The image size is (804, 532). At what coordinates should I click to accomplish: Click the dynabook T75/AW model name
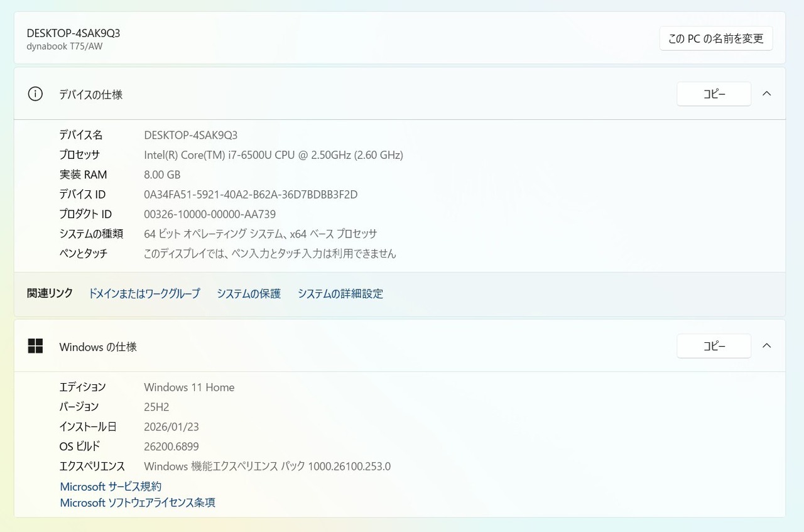pos(65,46)
